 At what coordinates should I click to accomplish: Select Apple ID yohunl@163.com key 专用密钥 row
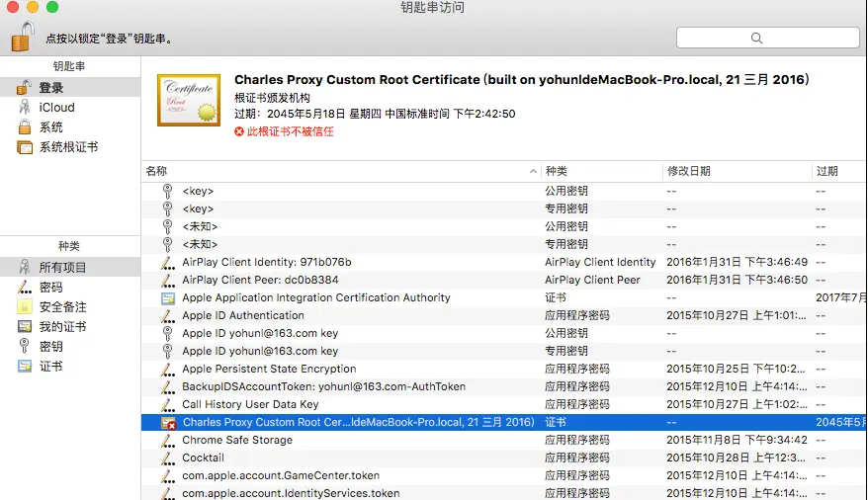[x=504, y=351]
